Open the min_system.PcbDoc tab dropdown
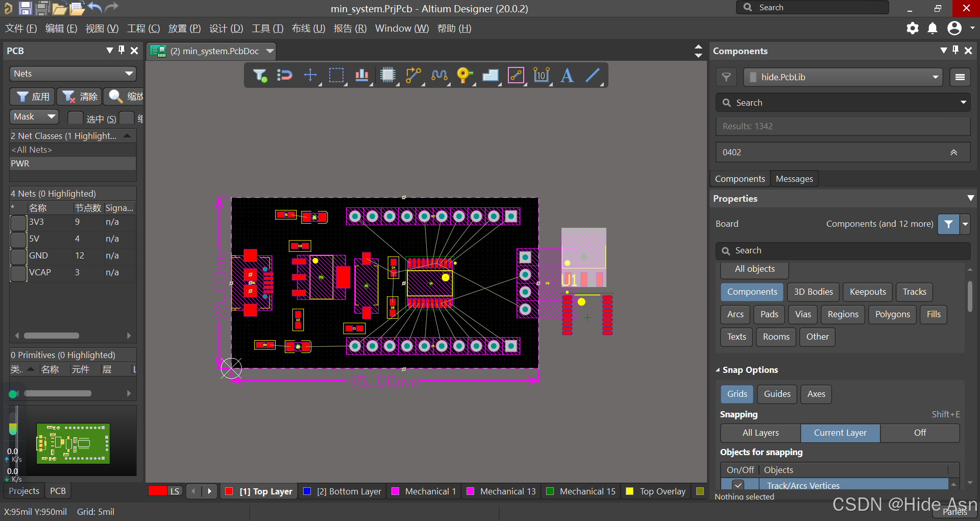This screenshot has width=980, height=521. pyautogui.click(x=270, y=51)
